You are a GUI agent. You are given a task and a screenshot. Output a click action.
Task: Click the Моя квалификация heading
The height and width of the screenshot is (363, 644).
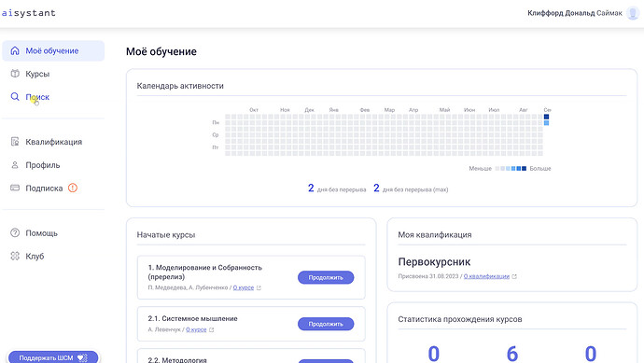pos(435,235)
